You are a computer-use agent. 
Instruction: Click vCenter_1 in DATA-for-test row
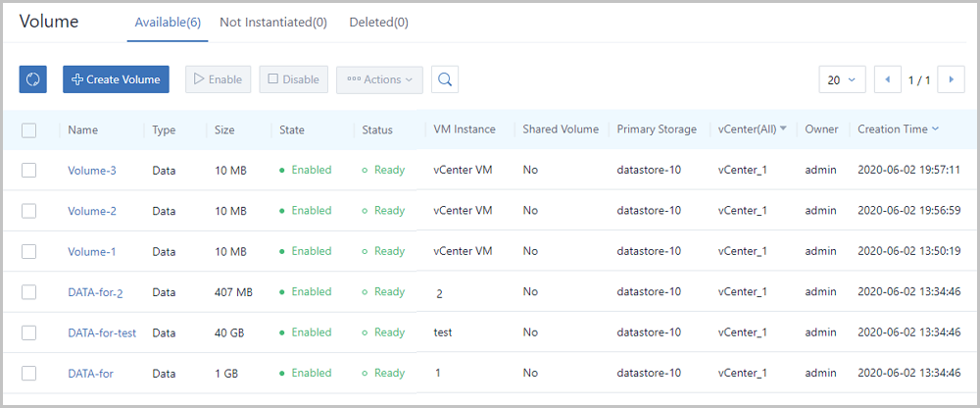(743, 332)
